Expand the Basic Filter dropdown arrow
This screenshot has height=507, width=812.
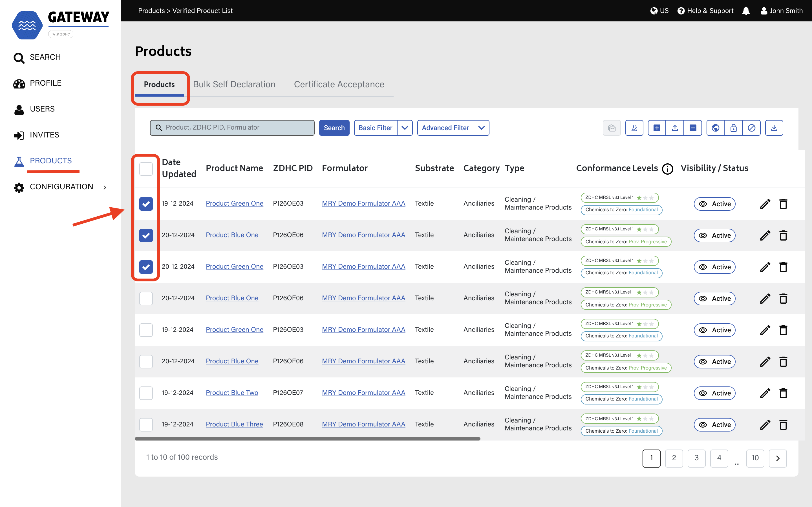coord(405,128)
